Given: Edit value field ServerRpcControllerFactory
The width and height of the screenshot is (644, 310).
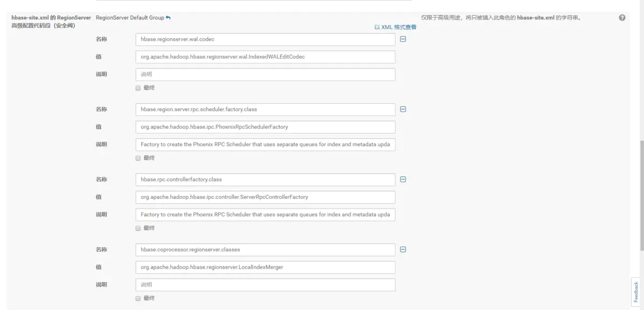Looking at the screenshot, I should point(266,197).
